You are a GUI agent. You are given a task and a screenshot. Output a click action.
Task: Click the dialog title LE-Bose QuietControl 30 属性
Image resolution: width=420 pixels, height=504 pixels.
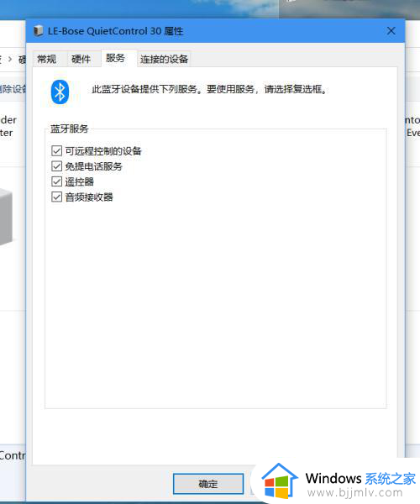(x=116, y=31)
